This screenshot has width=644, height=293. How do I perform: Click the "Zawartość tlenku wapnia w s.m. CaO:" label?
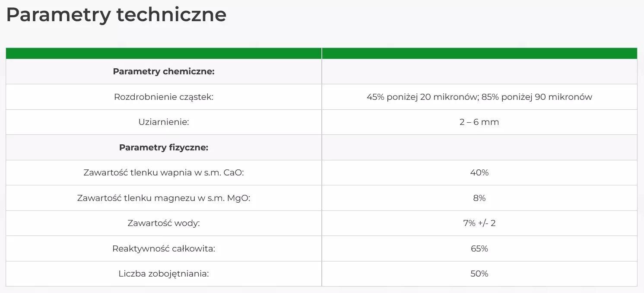164,173
